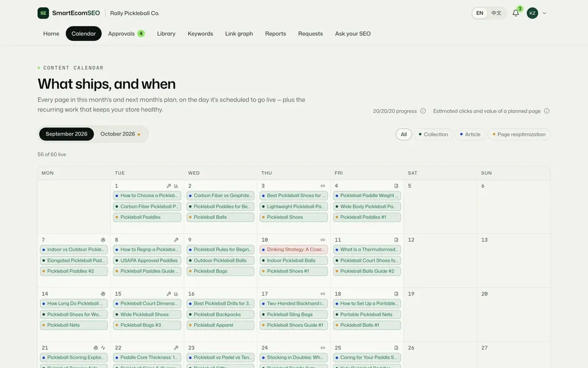Click the 'Rally Pickleball Co.' store name

[135, 13]
